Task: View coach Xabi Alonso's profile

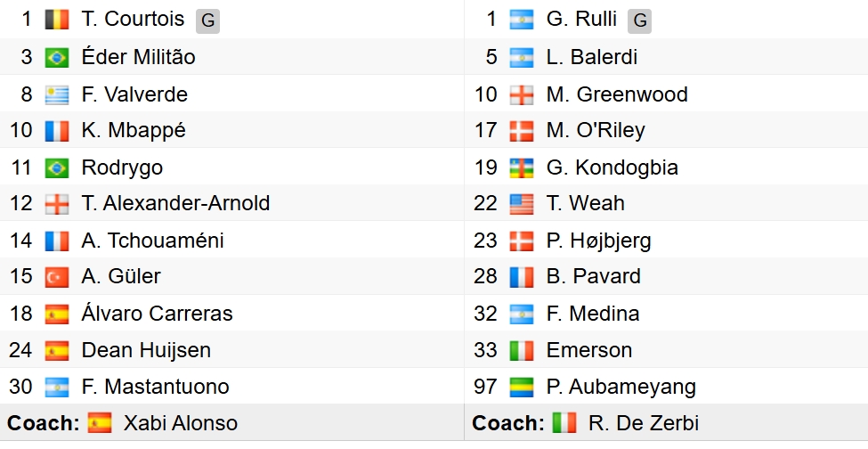Action: 181,423
